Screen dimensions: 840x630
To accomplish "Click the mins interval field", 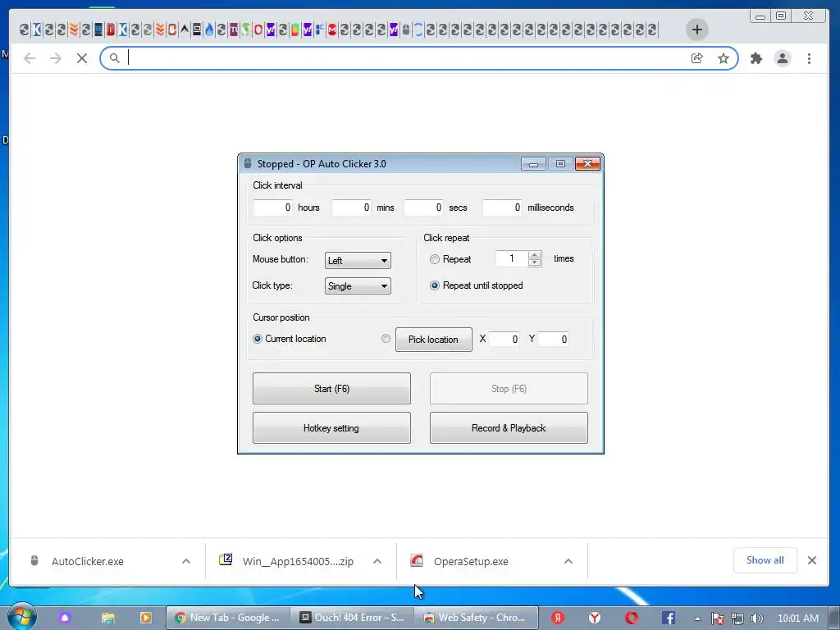I will pos(351,208).
